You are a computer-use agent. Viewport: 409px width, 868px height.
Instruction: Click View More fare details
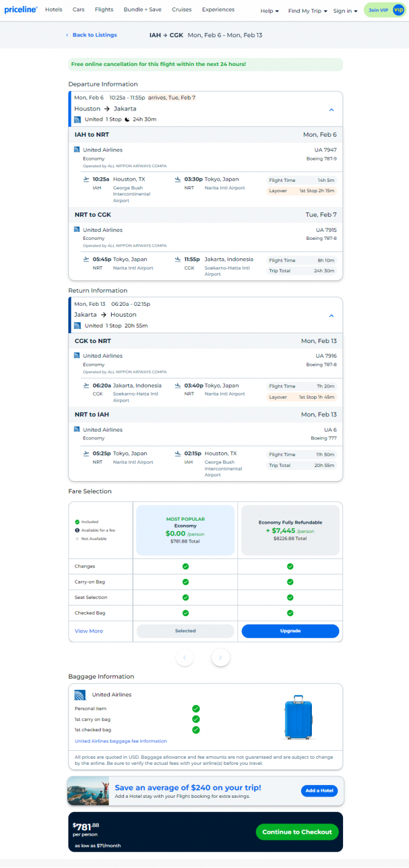pos(89,631)
